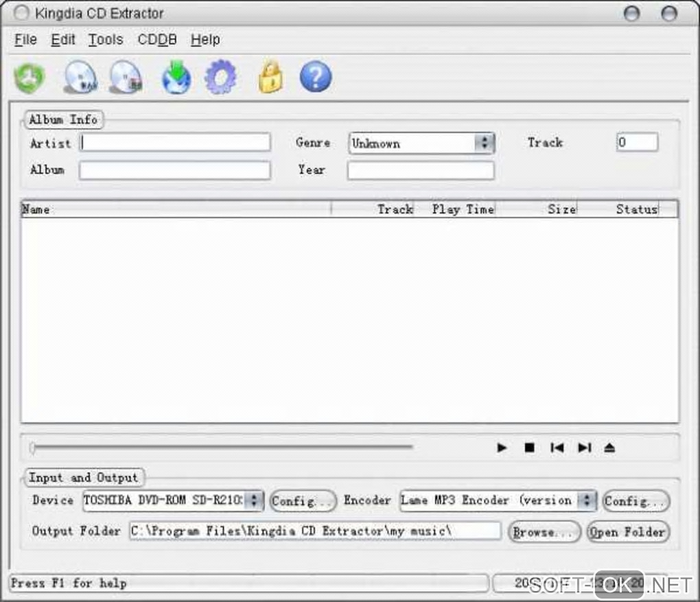This screenshot has height=602, width=700.
Task: Click the left window control button in title bar
Action: pos(631,14)
